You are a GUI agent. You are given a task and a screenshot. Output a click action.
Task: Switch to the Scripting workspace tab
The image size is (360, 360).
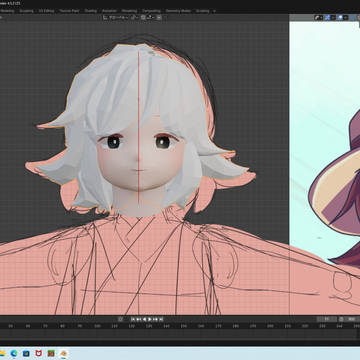point(203,11)
